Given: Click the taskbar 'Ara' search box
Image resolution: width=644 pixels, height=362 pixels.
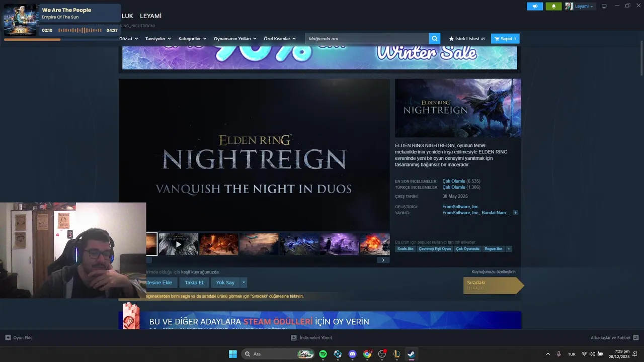Looking at the screenshot, I should pos(278,354).
